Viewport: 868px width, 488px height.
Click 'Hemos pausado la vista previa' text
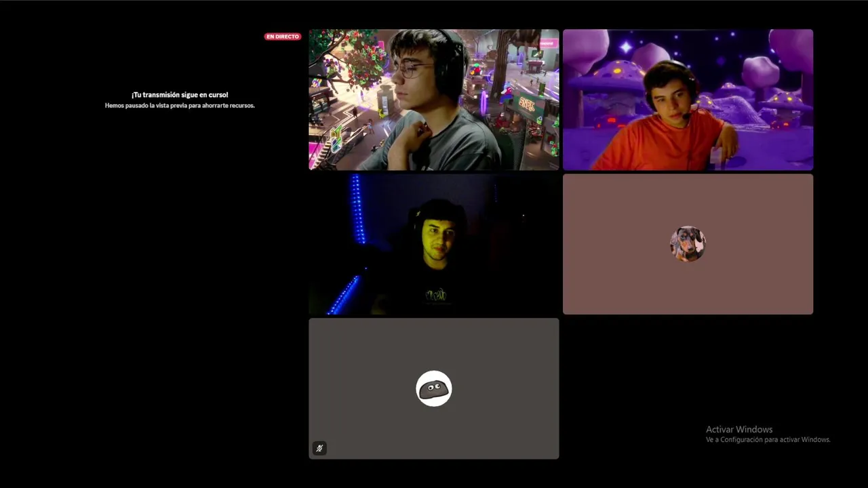(180, 106)
